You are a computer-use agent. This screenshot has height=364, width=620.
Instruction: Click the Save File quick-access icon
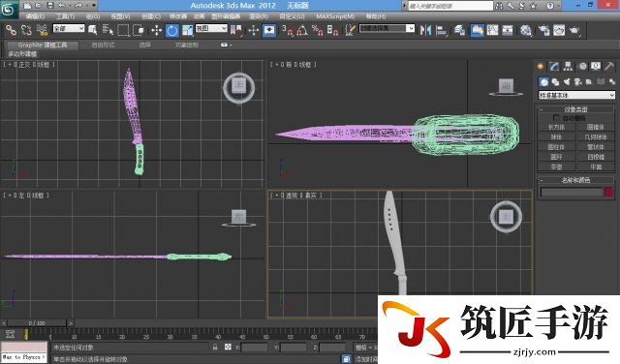[x=50, y=6]
